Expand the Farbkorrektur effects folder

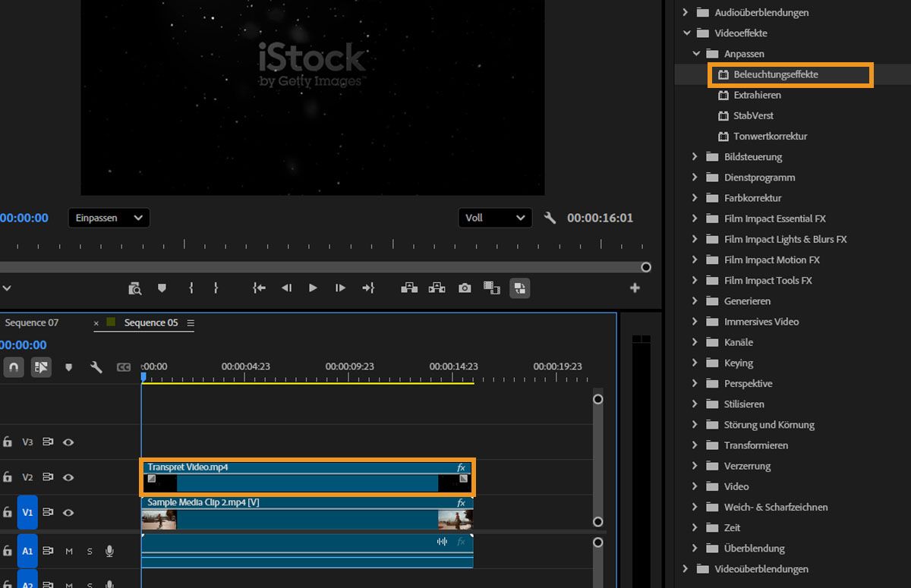(695, 198)
